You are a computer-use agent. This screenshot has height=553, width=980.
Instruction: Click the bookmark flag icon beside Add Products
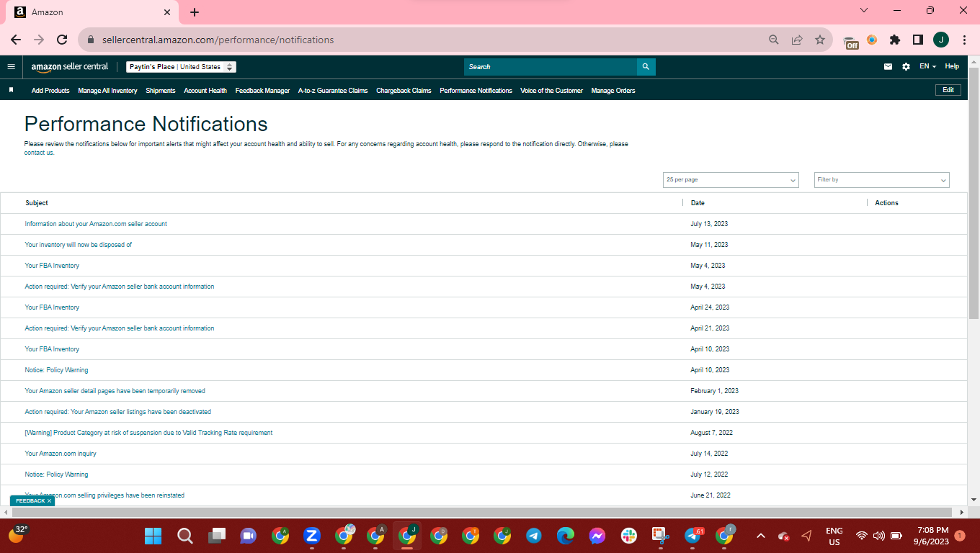pos(12,91)
